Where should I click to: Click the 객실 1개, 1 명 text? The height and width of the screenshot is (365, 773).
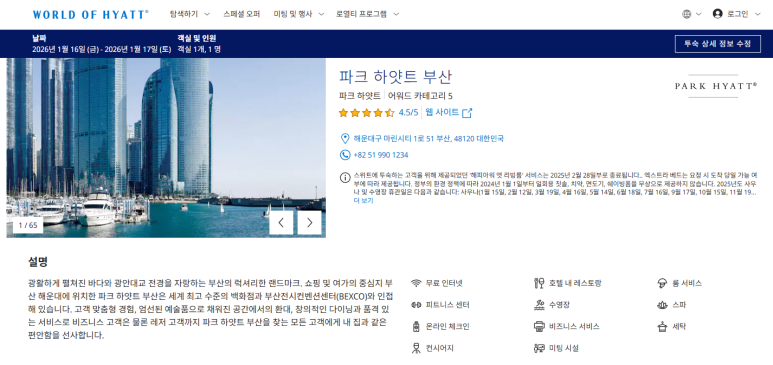[x=199, y=49]
